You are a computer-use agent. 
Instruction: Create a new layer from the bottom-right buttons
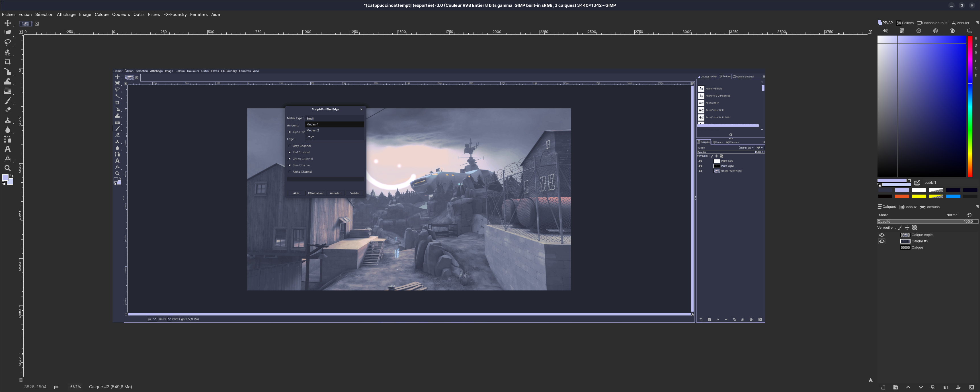[883, 387]
